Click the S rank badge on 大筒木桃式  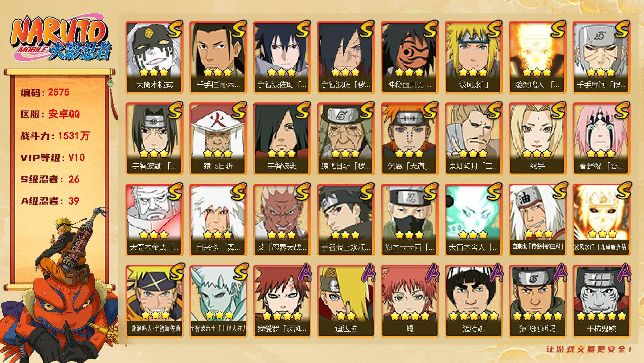tap(175, 29)
